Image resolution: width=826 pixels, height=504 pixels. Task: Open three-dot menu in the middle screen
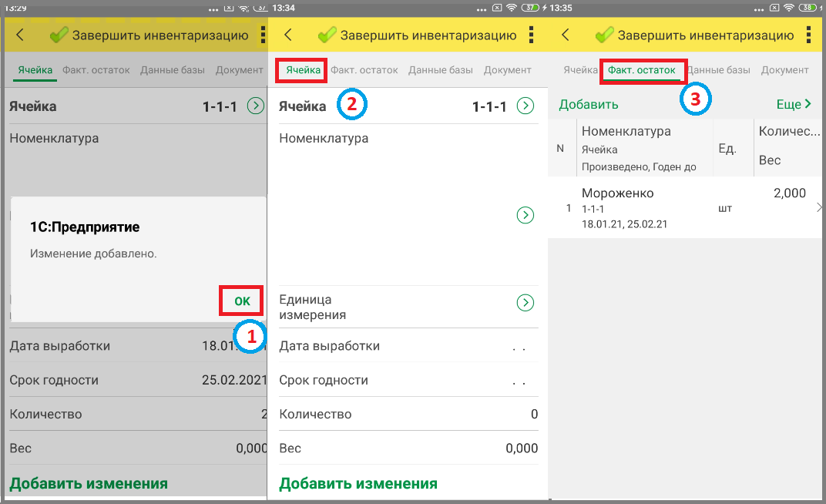(531, 35)
